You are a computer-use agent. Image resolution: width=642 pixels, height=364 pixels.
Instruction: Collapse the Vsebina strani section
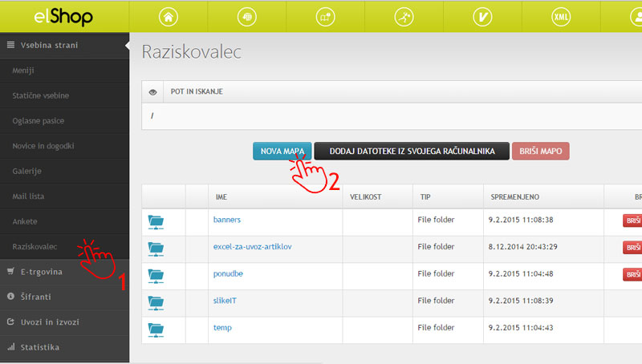(x=65, y=46)
